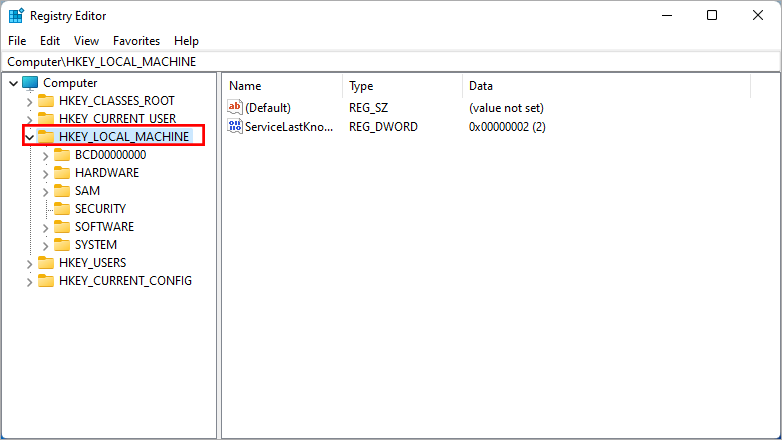This screenshot has height=440, width=782.
Task: Click the HKEY_CLASSES_ROOT folder icon
Action: (x=46, y=101)
